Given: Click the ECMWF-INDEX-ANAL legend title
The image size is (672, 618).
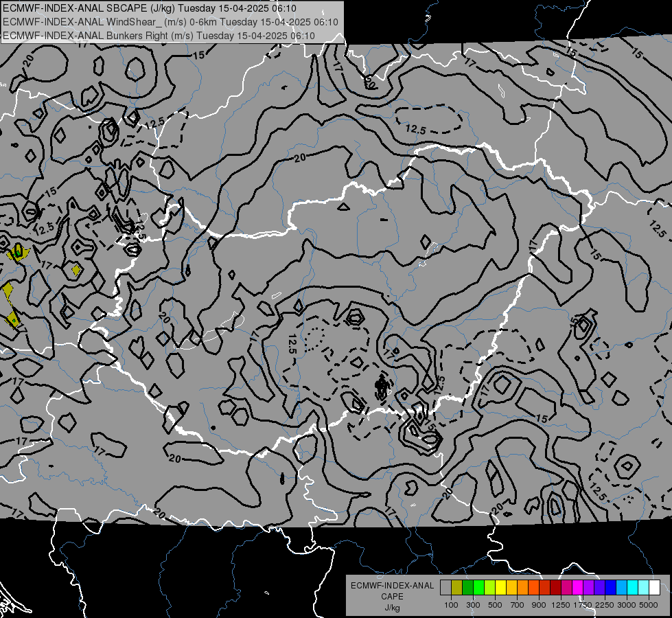Looking at the screenshot, I should pos(393,586).
